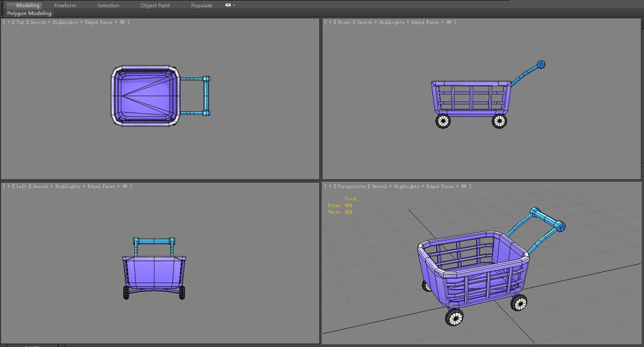The width and height of the screenshot is (644, 347).
Task: Open the Top viewport shading label menu
Action: pyautogui.click(x=78, y=22)
